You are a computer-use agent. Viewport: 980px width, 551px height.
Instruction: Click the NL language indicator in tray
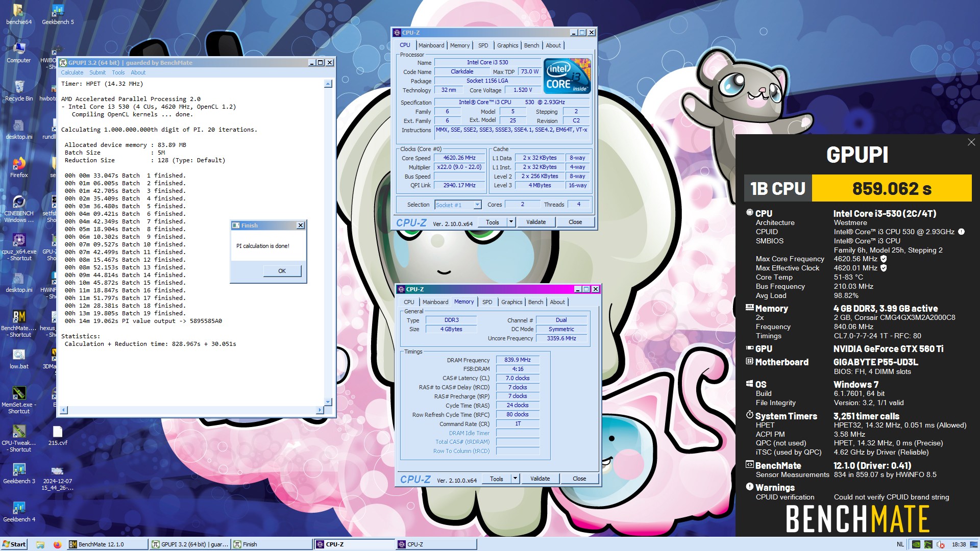pos(900,544)
